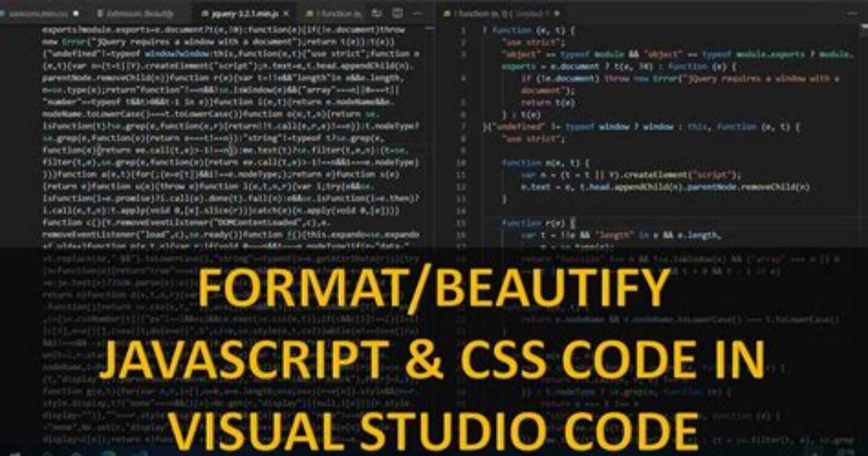Switch to the jquery-3.2.1.min.js tab
This screenshot has width=868, height=456.
pos(239,13)
